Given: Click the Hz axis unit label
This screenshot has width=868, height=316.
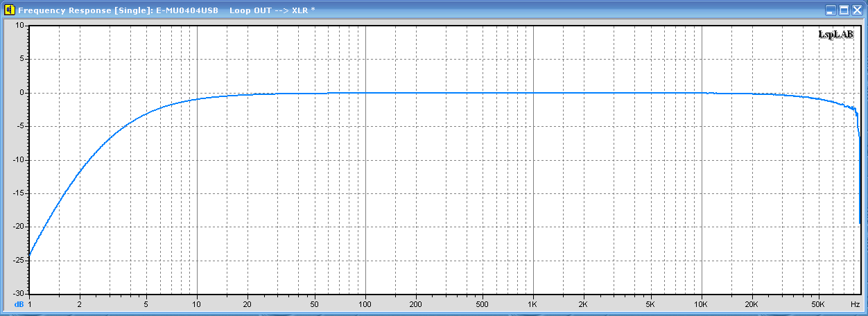Looking at the screenshot, I should click(856, 304).
